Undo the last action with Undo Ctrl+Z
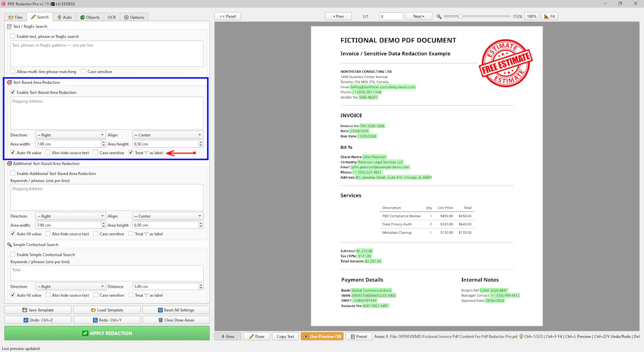This screenshot has height=352, width=644. [x=38, y=320]
